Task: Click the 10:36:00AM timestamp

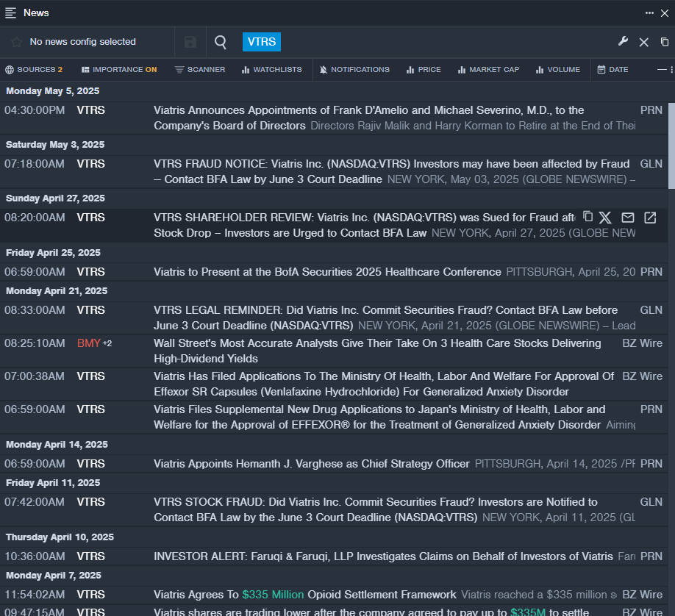Action: pos(35,556)
